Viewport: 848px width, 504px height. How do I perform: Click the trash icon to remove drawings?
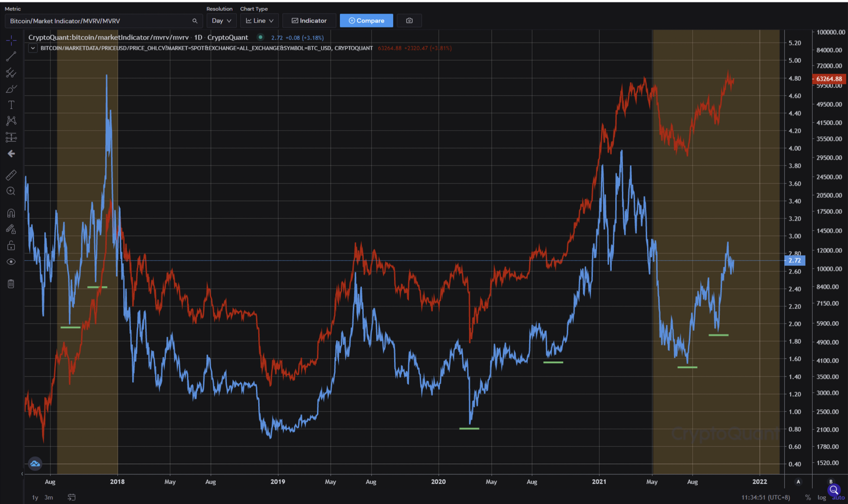click(11, 284)
